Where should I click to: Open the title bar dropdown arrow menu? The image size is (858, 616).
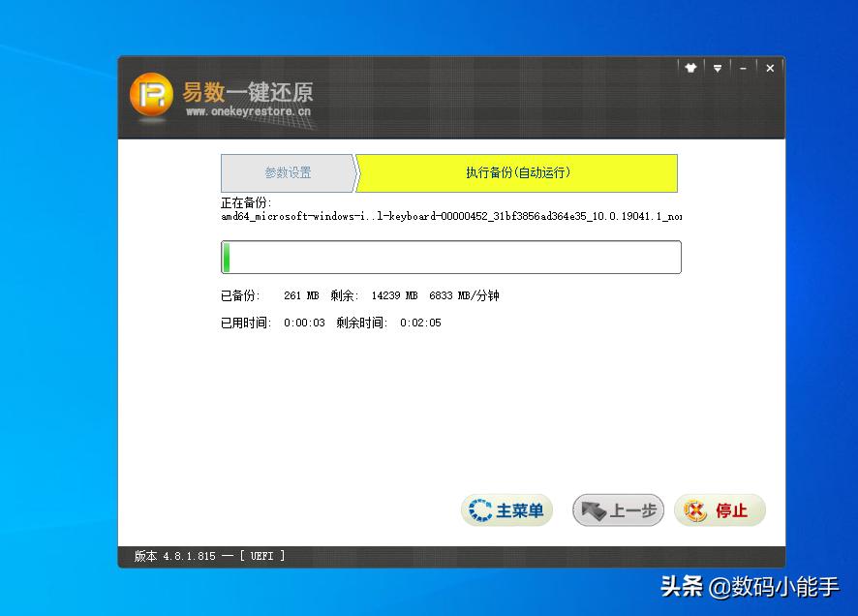pos(718,68)
